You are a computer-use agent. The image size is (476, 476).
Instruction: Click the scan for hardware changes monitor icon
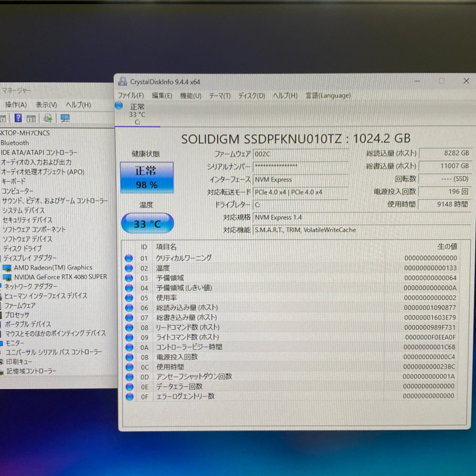[x=65, y=118]
